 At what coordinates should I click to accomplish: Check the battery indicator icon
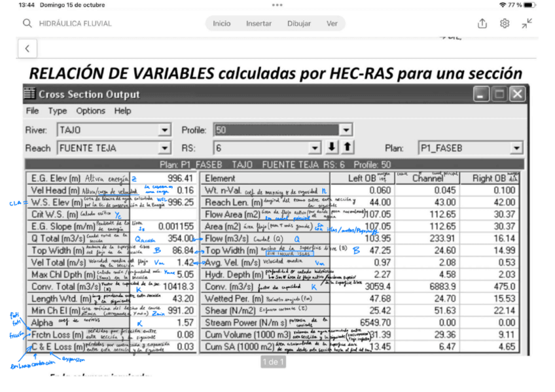click(x=530, y=5)
